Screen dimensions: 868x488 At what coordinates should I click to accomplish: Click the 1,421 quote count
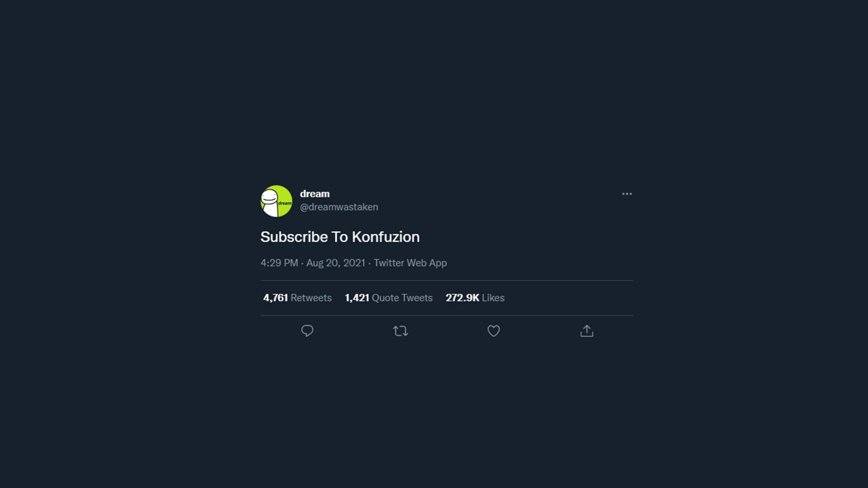click(x=357, y=298)
